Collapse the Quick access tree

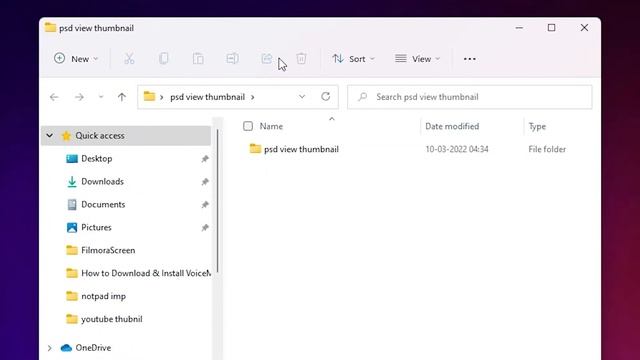click(49, 136)
